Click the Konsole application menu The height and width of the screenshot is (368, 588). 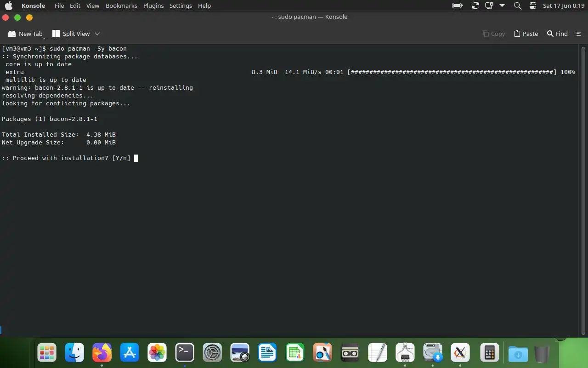pyautogui.click(x=33, y=6)
